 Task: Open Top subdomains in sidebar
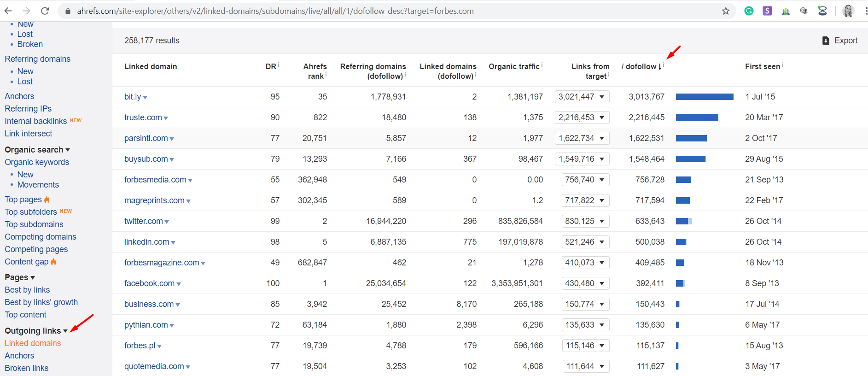(x=34, y=224)
